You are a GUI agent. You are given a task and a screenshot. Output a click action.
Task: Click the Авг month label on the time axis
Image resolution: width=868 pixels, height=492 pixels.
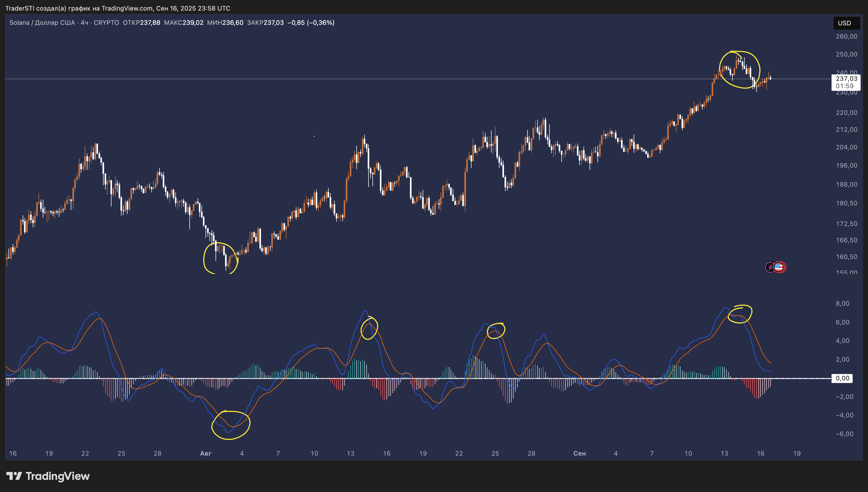(x=206, y=453)
